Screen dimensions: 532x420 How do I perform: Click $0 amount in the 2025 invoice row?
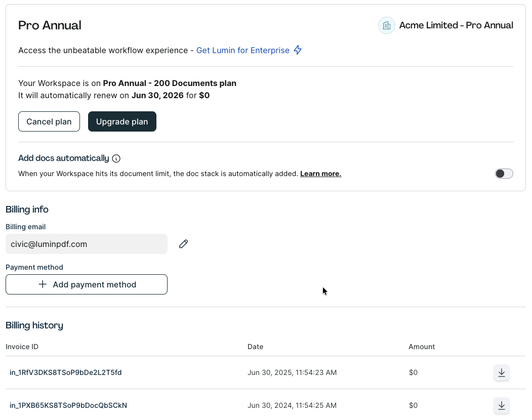pyautogui.click(x=413, y=372)
